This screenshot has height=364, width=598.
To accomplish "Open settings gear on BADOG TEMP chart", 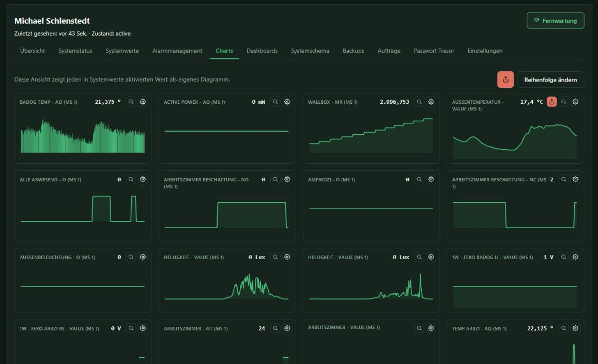I will [143, 102].
